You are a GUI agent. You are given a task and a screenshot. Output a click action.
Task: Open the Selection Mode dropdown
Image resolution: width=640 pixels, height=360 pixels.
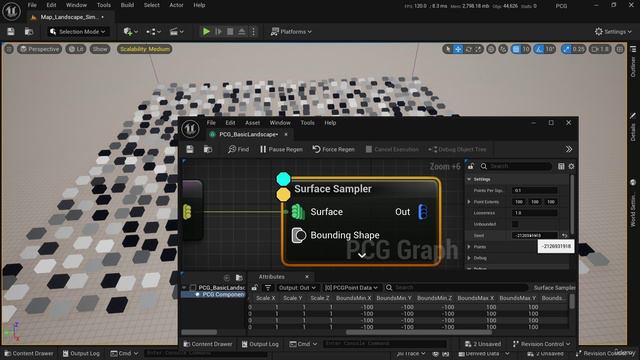point(77,31)
